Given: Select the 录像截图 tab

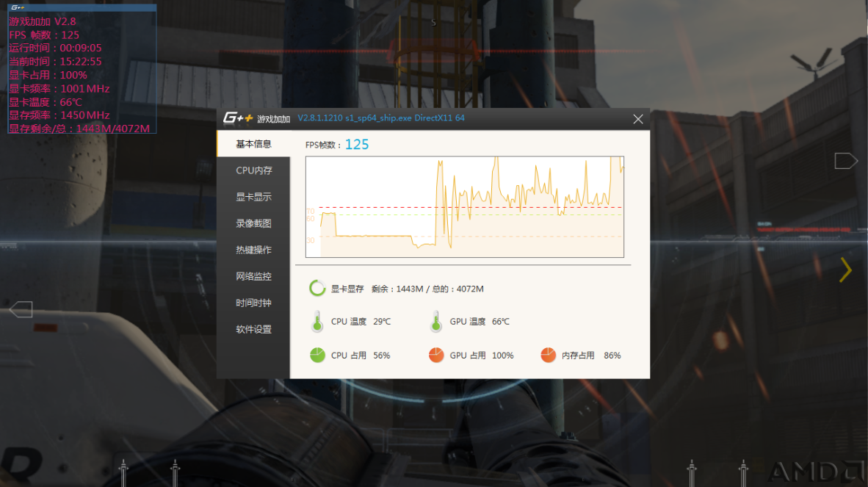Looking at the screenshot, I should coord(253,223).
